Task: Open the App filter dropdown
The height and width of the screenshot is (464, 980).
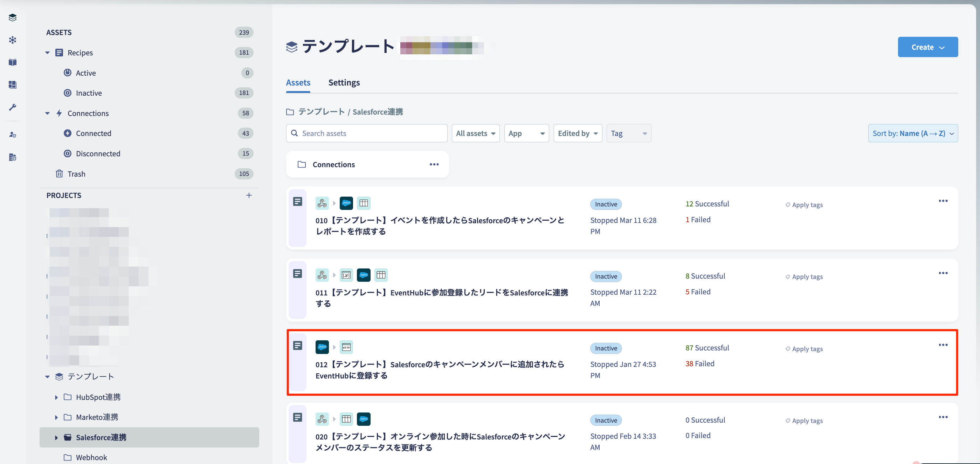Action: 526,134
